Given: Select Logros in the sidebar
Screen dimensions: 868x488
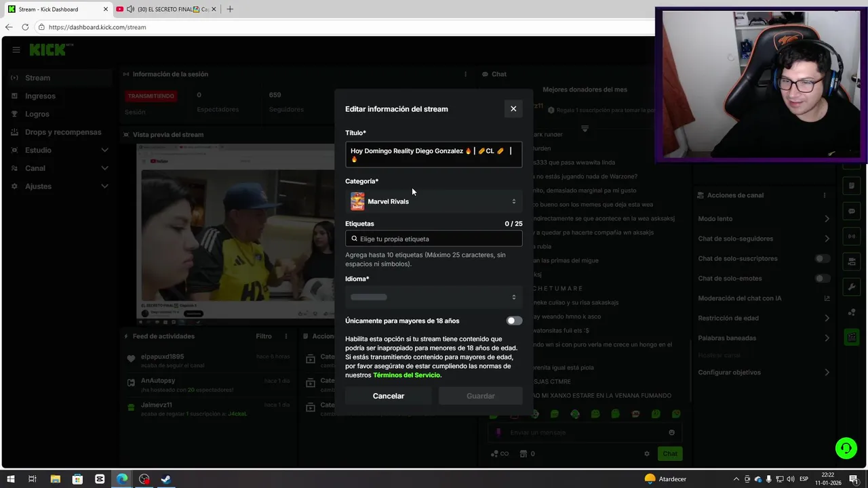Looking at the screenshot, I should [x=59, y=114].
